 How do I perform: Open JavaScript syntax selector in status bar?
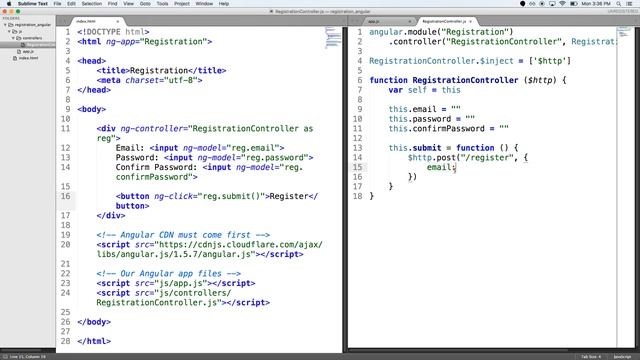coord(622,357)
